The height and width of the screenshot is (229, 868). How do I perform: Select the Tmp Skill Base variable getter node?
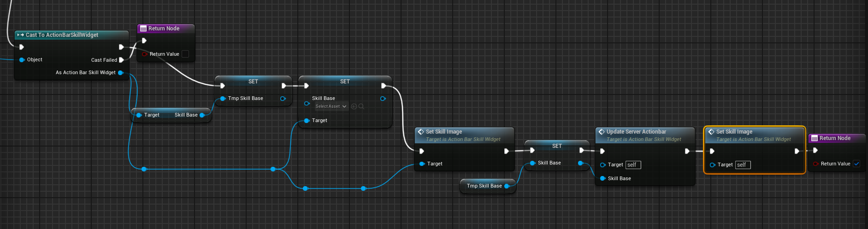(x=488, y=186)
